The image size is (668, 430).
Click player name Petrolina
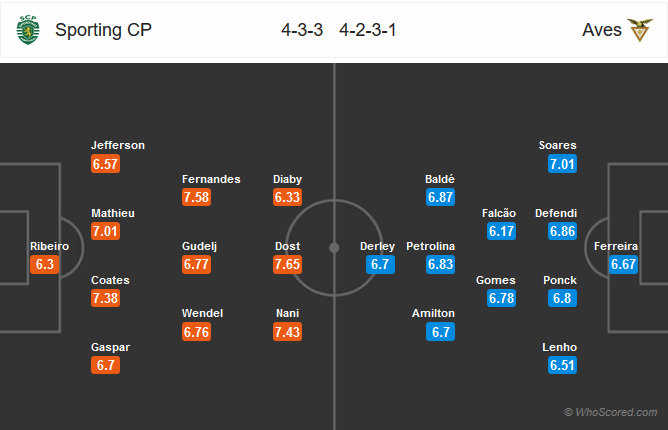pyautogui.click(x=431, y=246)
